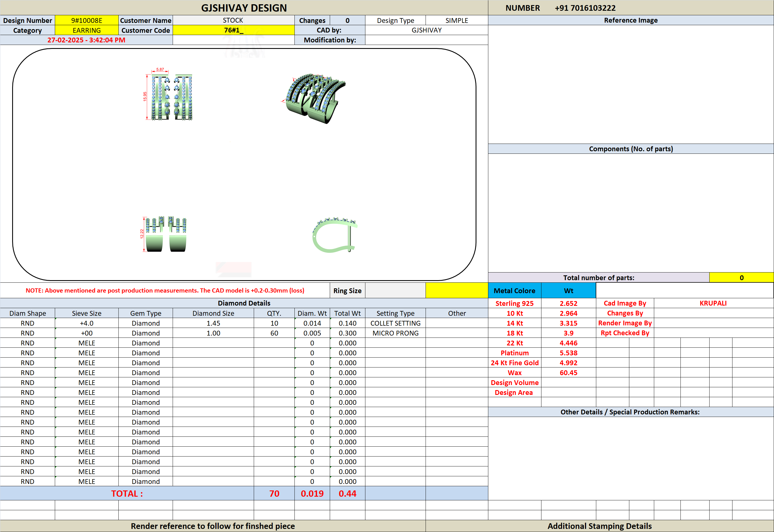The image size is (774, 532).
Task: Select the GJSHIVAY DESIGN title
Action: tap(244, 8)
